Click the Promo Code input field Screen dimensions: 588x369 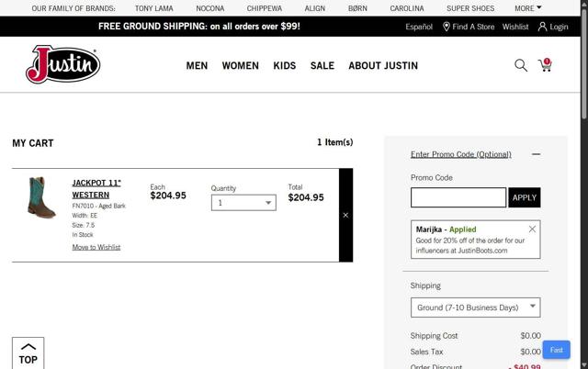[458, 197]
